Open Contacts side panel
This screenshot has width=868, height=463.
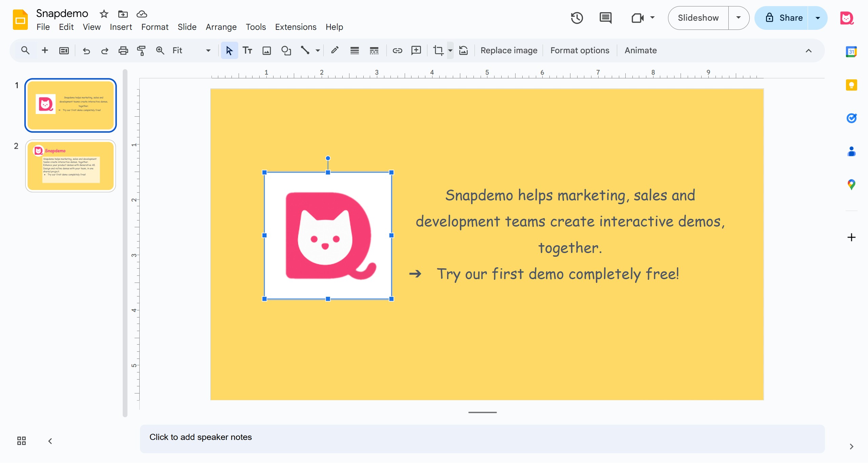coord(851,151)
